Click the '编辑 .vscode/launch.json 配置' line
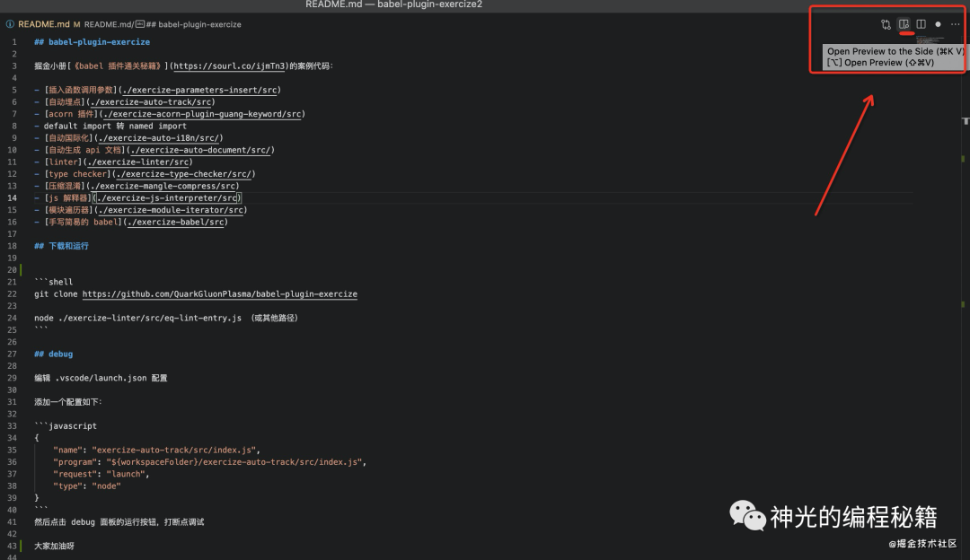 [x=101, y=379]
